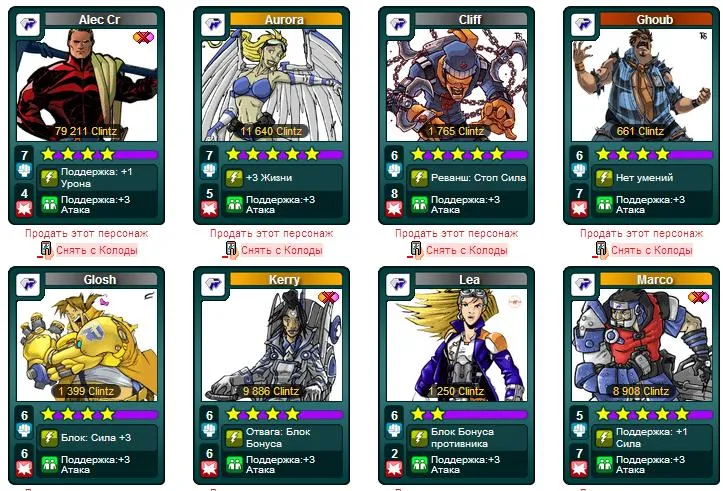Click the Ghoub card name header
This screenshot has height=491, width=723.
(x=656, y=19)
